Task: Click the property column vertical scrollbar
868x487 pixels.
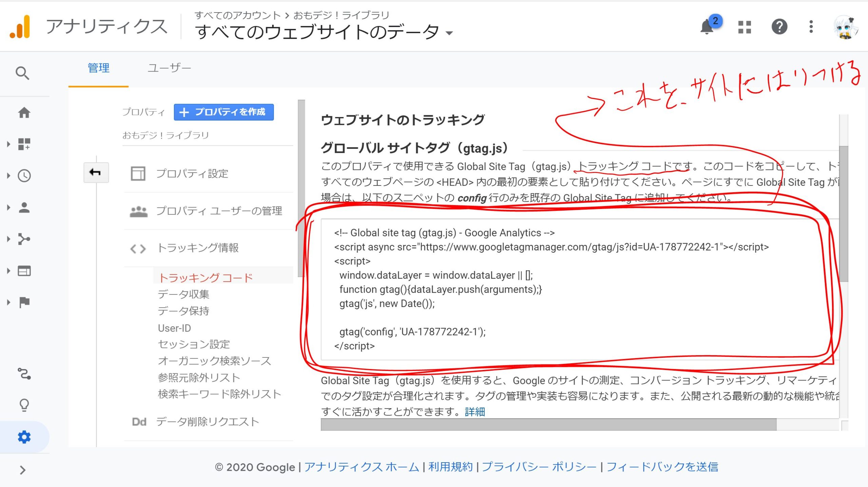Action: [301, 188]
